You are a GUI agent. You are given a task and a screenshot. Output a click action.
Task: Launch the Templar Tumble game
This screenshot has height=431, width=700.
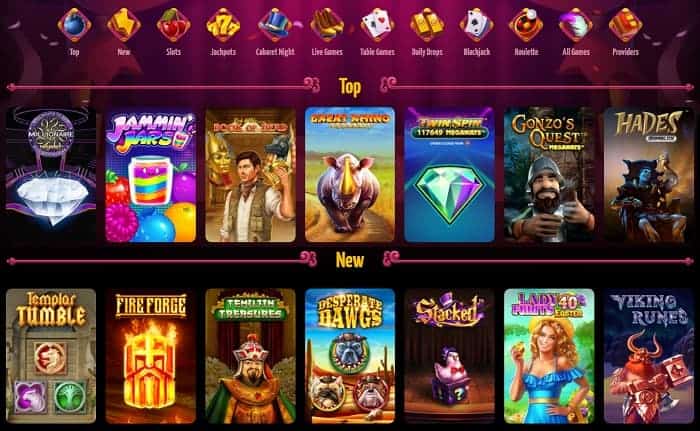[51, 356]
